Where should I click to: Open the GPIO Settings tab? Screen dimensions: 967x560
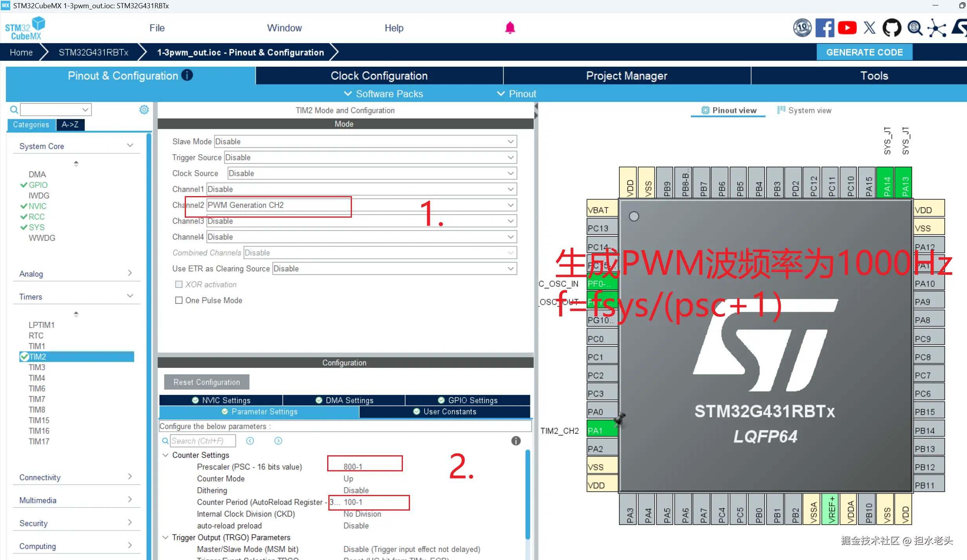coord(467,400)
